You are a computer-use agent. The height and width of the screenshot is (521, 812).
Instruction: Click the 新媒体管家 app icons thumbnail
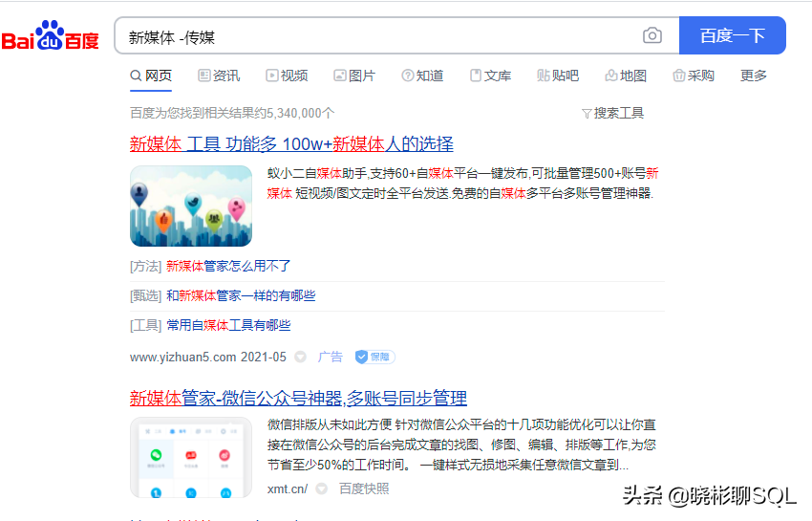[x=191, y=458]
